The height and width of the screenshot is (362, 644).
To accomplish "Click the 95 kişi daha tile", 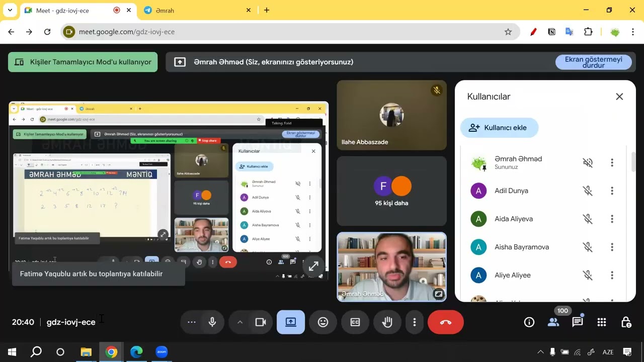I will click(x=391, y=191).
